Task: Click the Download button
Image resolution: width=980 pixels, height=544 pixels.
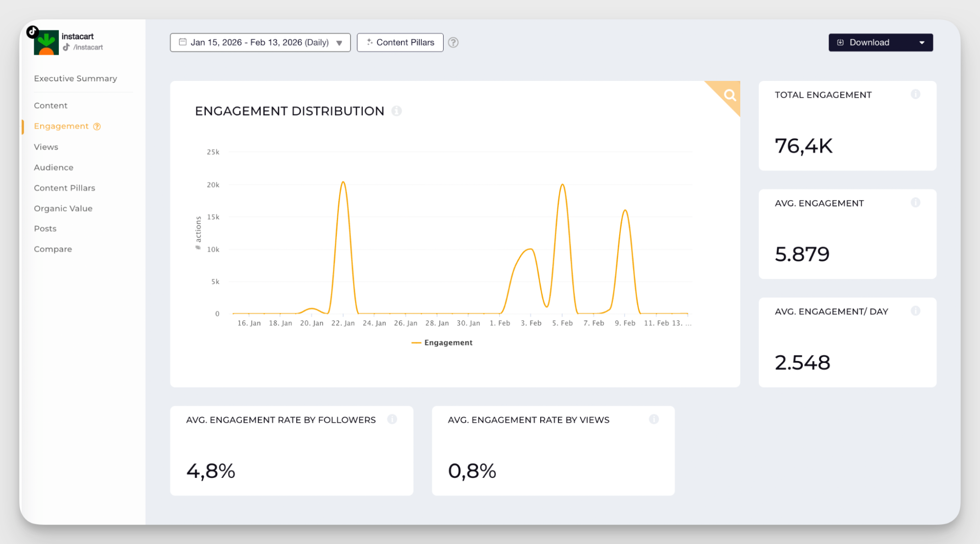Action: click(x=868, y=42)
